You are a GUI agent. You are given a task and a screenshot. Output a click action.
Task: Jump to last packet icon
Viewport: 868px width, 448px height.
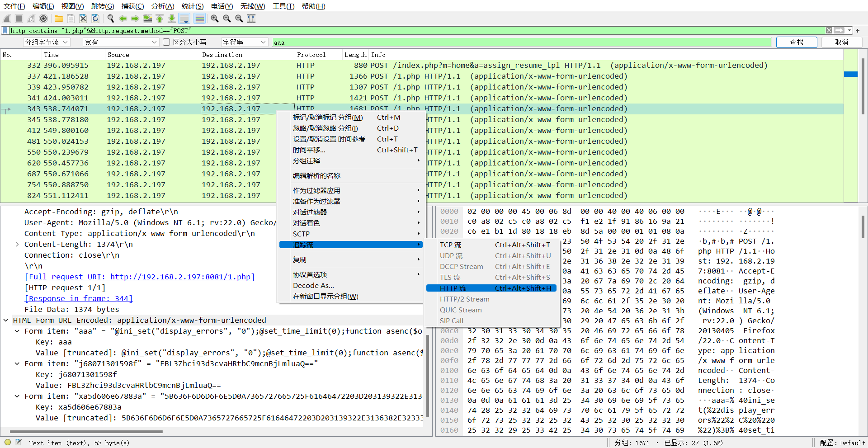point(172,19)
